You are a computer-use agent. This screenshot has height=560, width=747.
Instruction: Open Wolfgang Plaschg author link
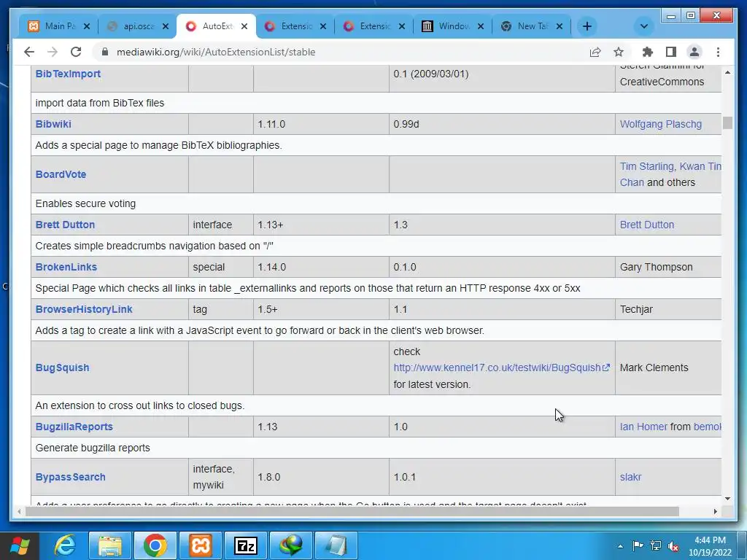661,124
